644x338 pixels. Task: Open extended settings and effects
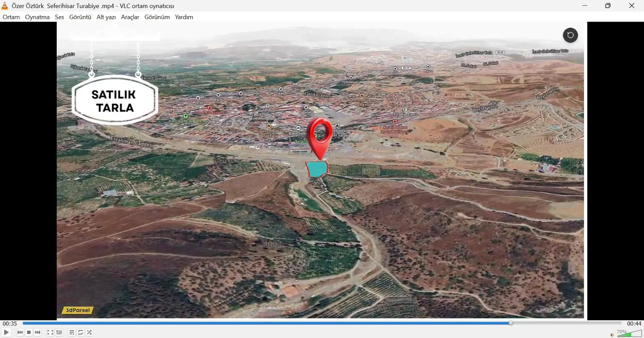[x=59, y=332]
